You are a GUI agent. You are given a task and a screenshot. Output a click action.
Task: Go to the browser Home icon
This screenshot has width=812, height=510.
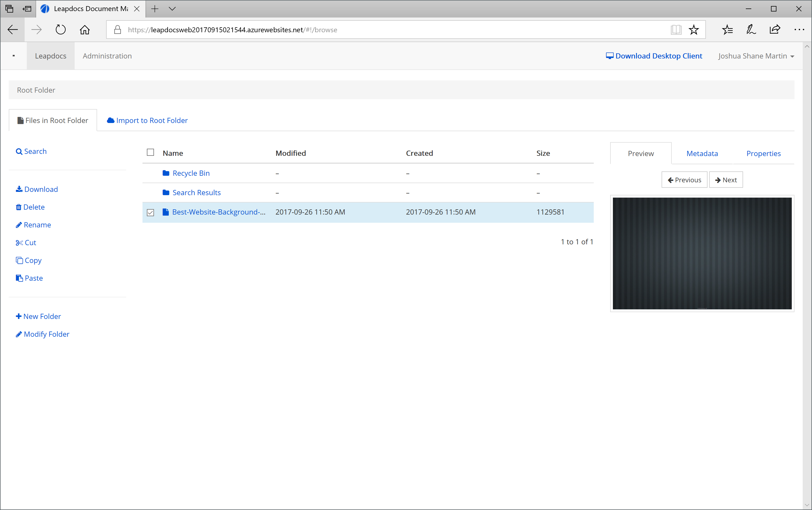pyautogui.click(x=85, y=30)
